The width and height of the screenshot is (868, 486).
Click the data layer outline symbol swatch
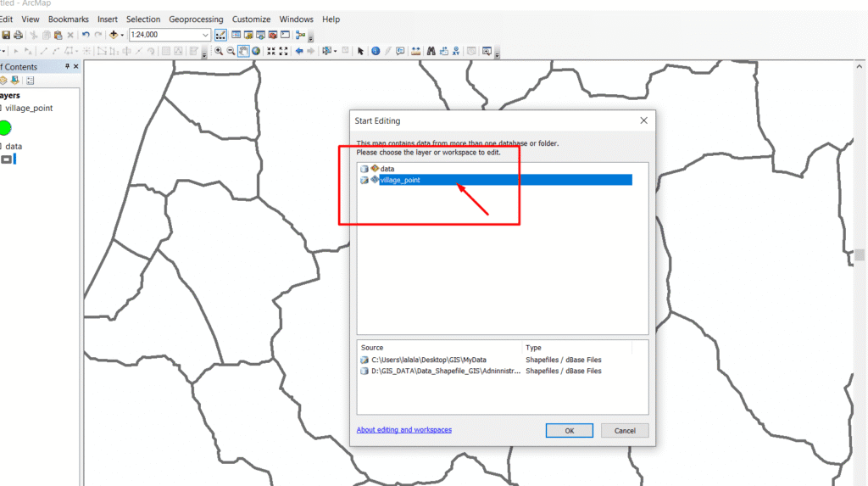(6, 159)
